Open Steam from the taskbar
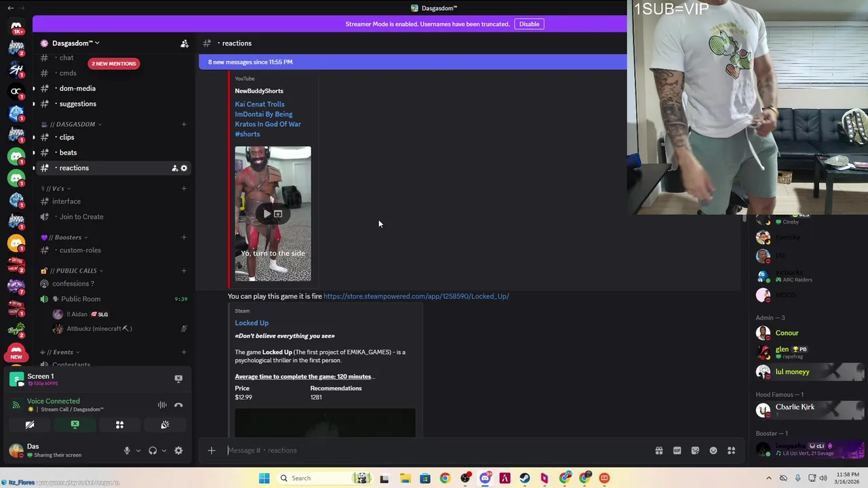 [x=525, y=479]
